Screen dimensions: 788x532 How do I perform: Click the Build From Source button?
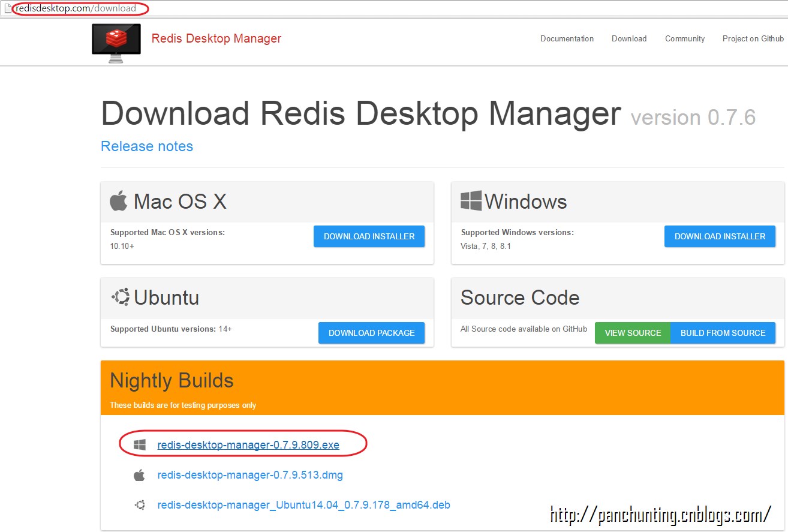click(723, 333)
